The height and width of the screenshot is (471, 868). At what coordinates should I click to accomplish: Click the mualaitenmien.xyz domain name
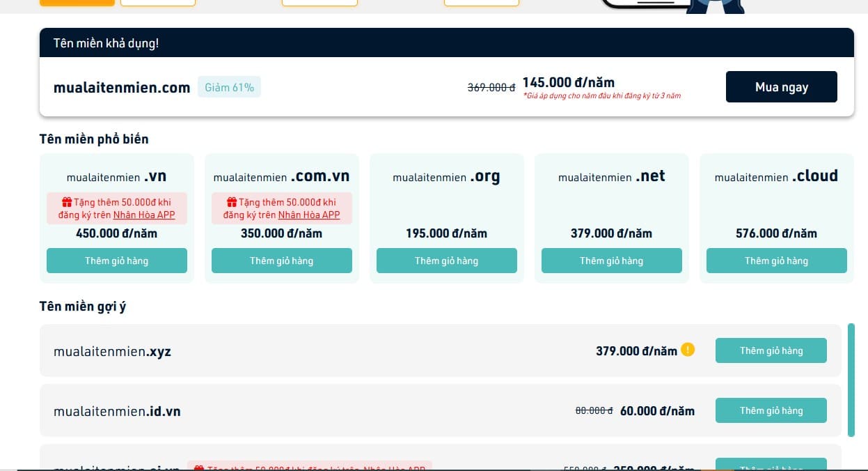pyautogui.click(x=112, y=352)
